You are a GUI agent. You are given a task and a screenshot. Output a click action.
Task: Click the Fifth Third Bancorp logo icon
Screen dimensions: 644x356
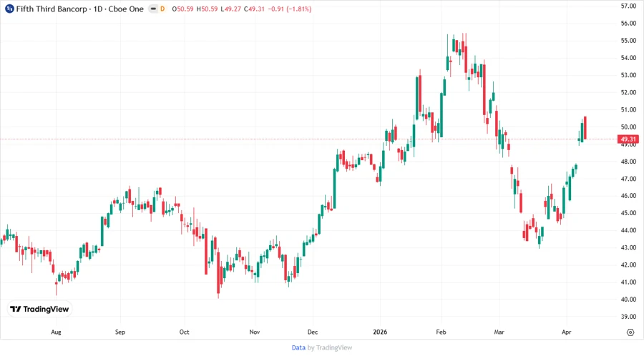9,9
